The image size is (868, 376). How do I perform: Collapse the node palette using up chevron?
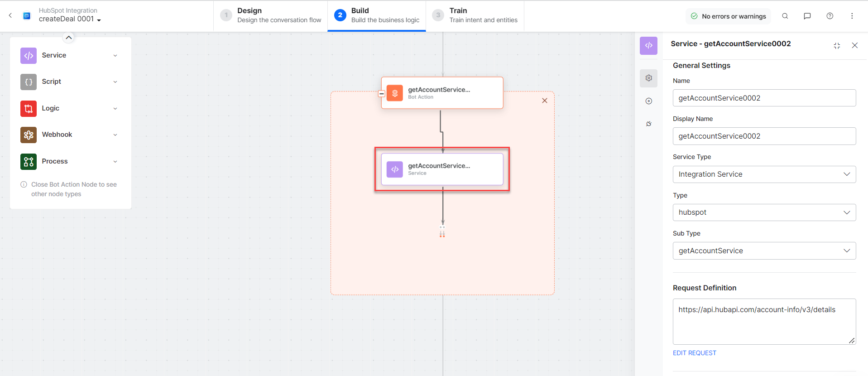point(68,38)
